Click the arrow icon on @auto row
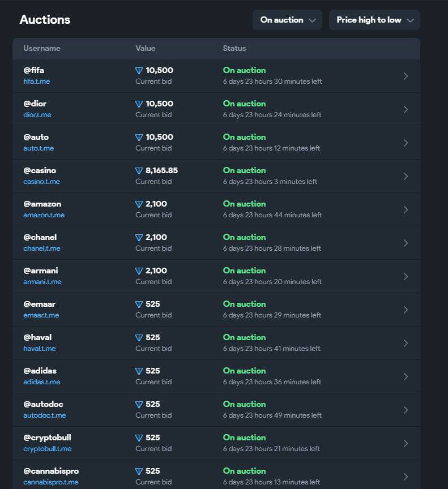 (406, 143)
